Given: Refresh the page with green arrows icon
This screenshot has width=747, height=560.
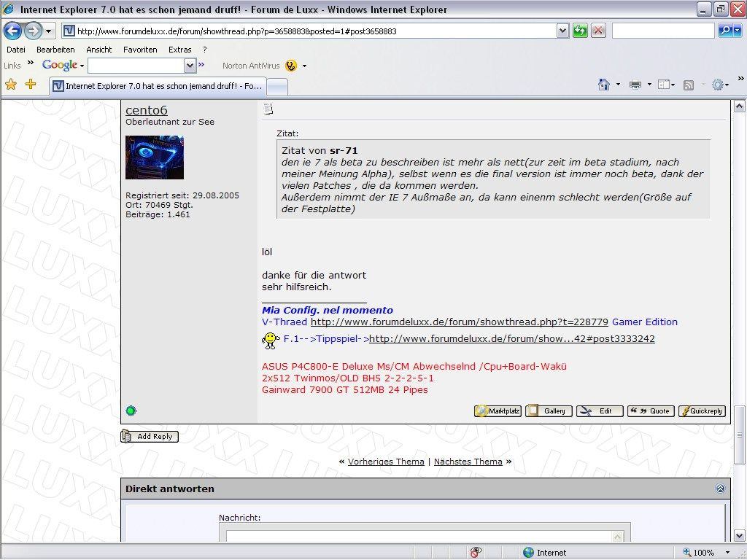Looking at the screenshot, I should click(580, 31).
